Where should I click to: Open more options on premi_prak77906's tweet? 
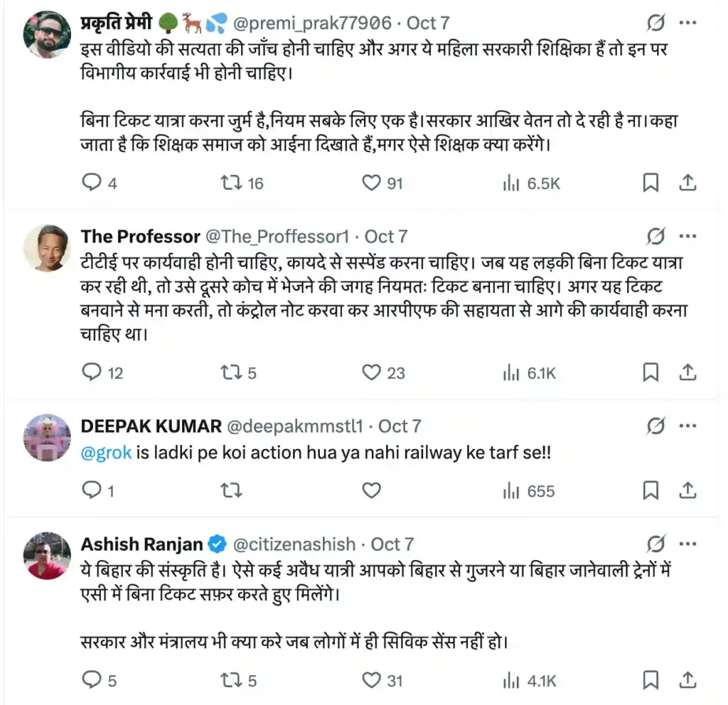coord(687,23)
